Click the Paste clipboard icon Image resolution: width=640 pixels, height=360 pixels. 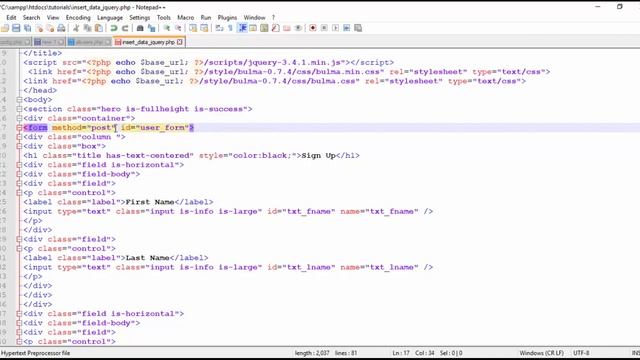coord(99,28)
